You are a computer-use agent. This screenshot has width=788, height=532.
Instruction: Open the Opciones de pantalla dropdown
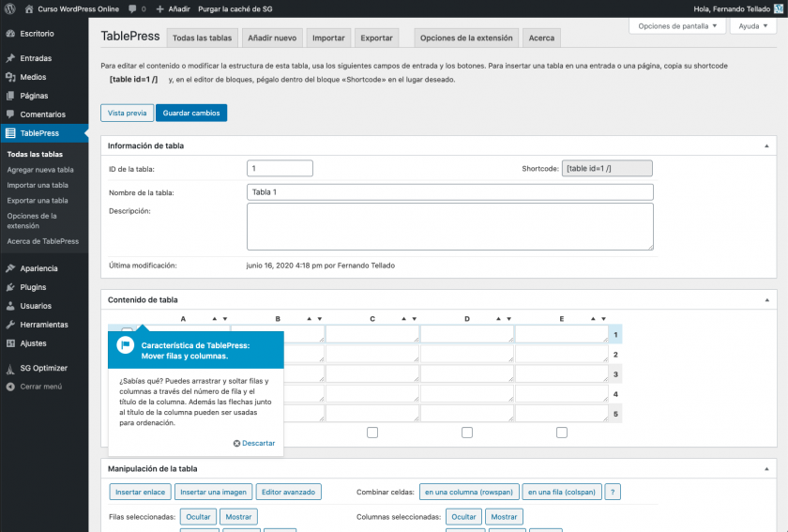(676, 26)
